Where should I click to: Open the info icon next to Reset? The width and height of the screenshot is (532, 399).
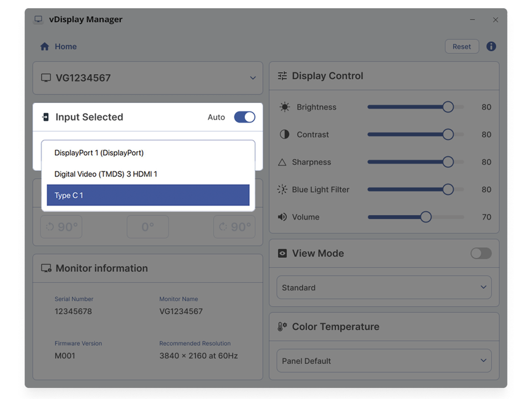(x=491, y=47)
